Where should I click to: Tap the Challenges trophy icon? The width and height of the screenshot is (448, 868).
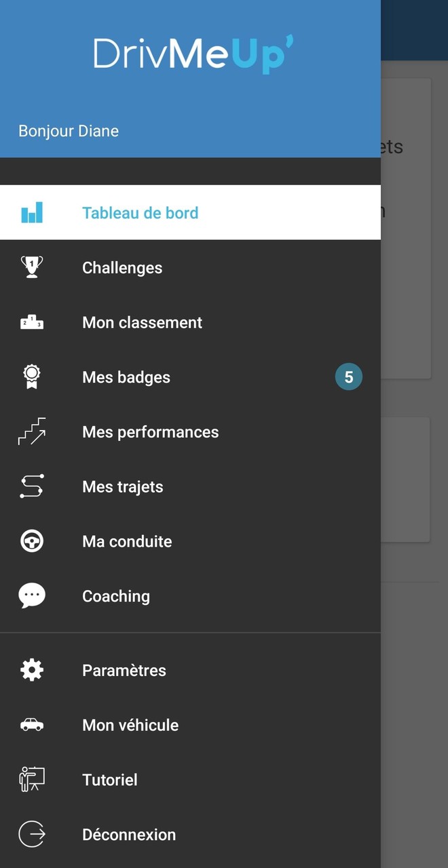[x=32, y=267]
